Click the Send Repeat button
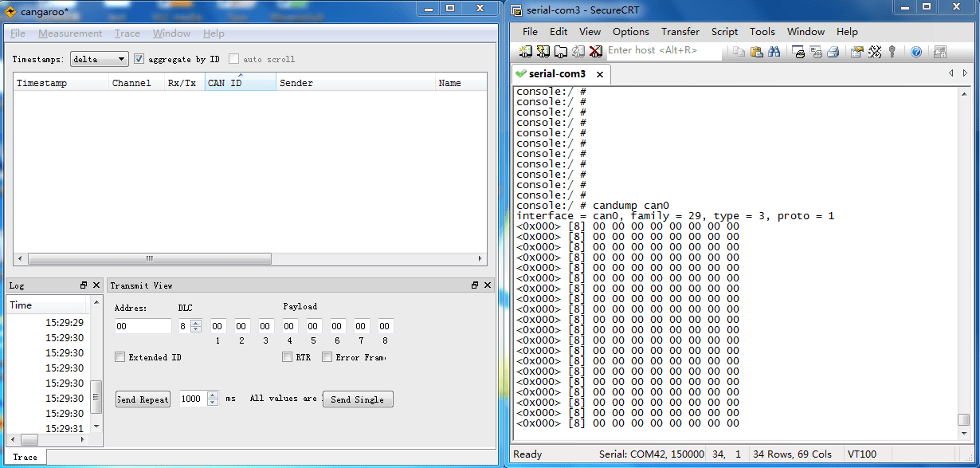 pyautogui.click(x=143, y=399)
